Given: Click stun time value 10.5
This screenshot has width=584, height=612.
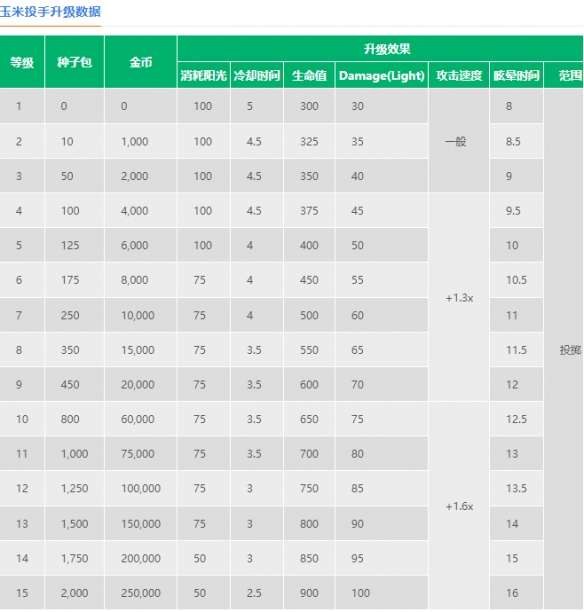Looking at the screenshot, I should [516, 280].
